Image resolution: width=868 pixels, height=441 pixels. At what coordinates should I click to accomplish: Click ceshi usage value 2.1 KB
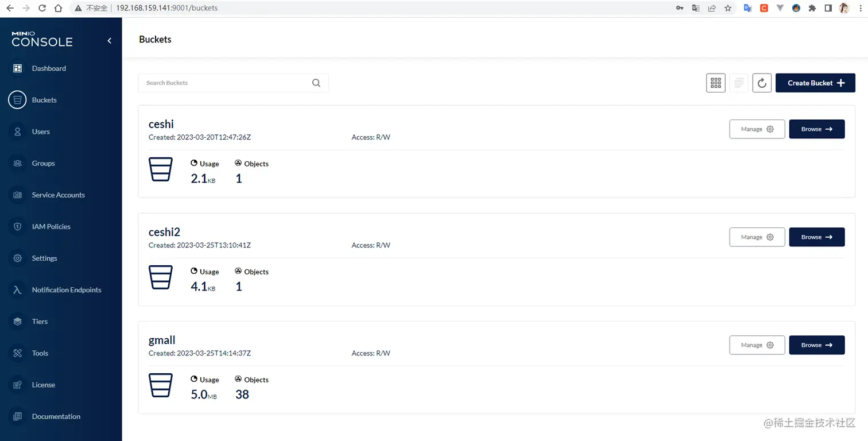(203, 179)
